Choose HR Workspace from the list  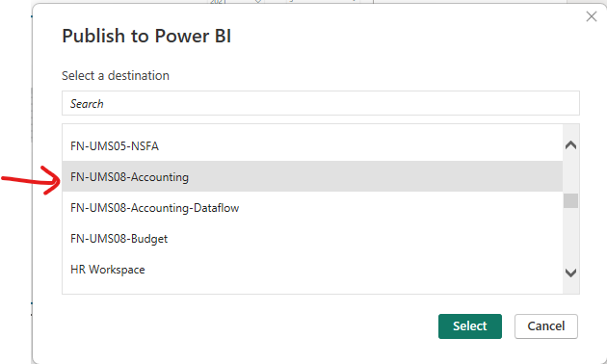(x=312, y=270)
